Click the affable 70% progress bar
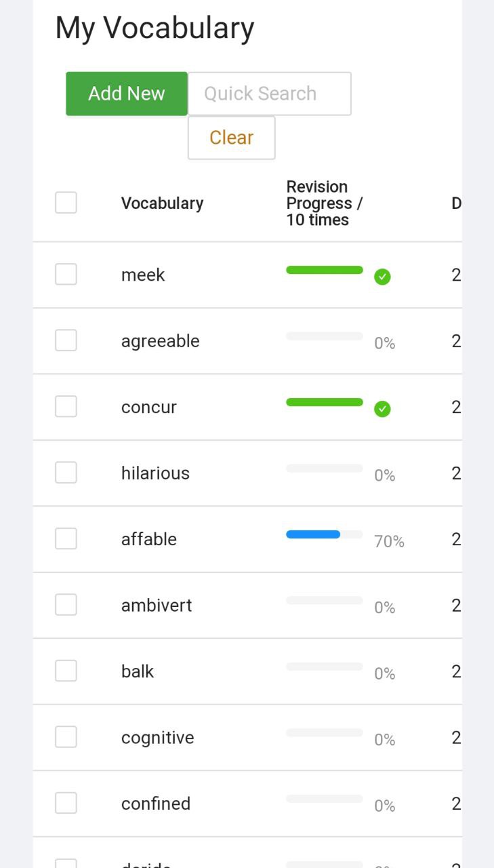This screenshot has width=494, height=868. 325,534
